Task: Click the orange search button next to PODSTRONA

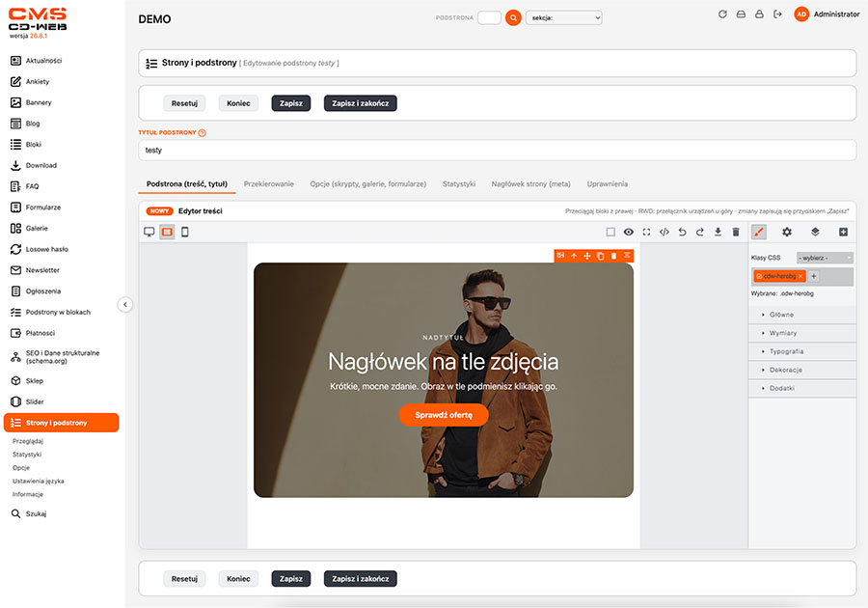Action: [513, 17]
